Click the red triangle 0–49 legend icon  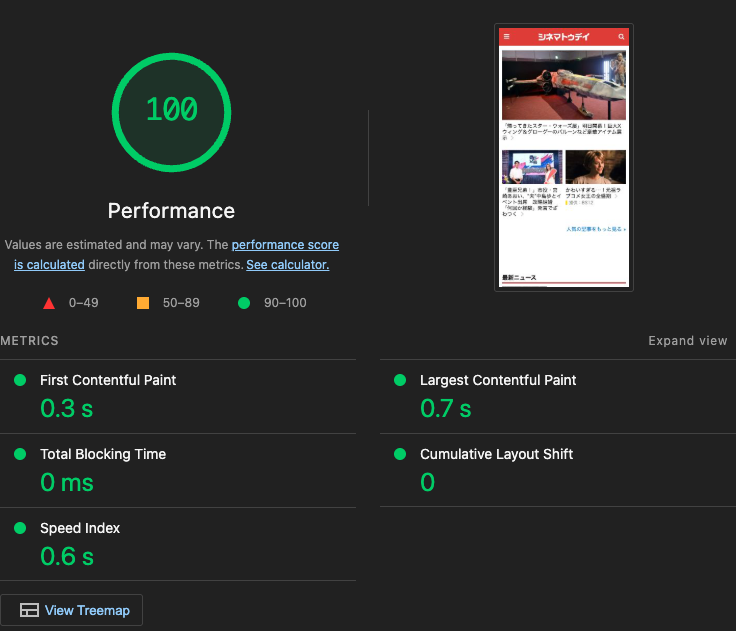(49, 303)
